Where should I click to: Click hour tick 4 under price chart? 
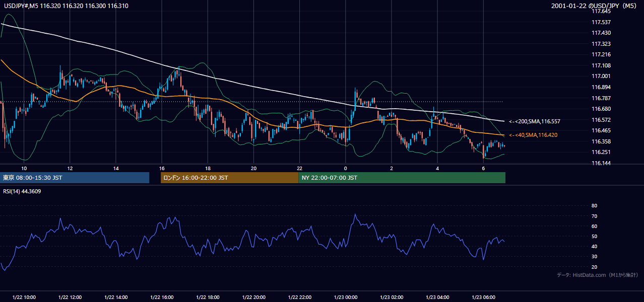tap(437, 168)
